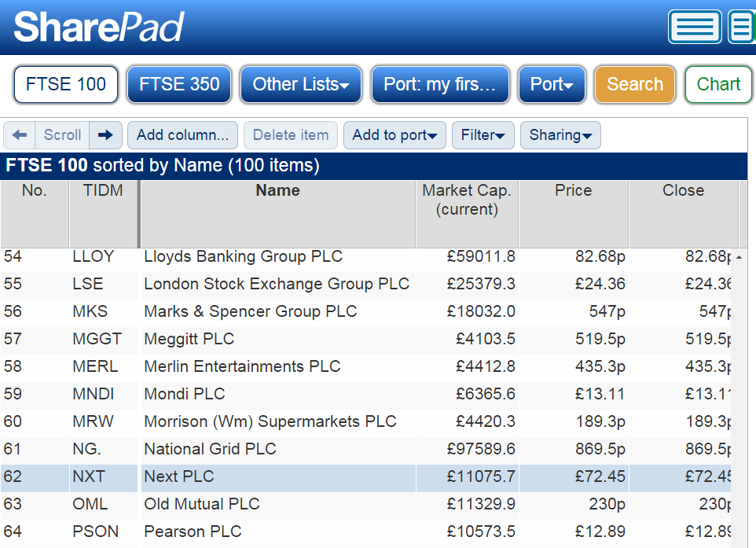Screen dimensions: 756x548
Task: Click market cap value £25379.3
Action: pyautogui.click(x=481, y=284)
